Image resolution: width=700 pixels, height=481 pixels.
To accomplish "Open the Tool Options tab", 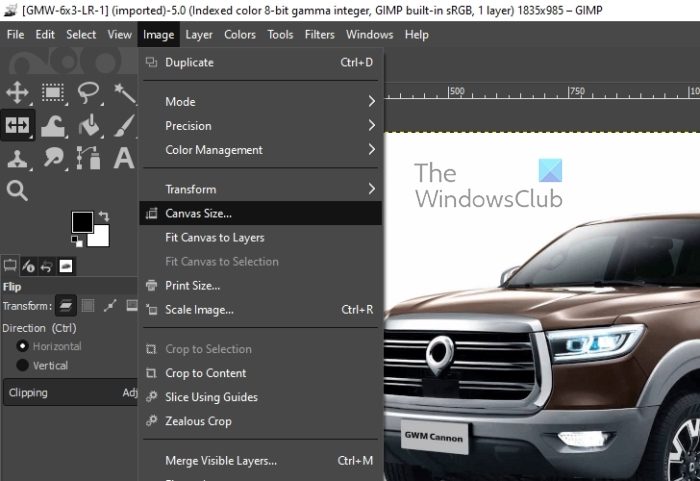I will click(10, 266).
